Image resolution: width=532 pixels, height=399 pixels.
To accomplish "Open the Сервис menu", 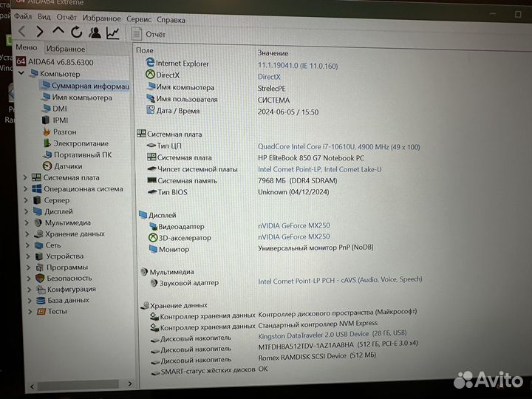I will tap(139, 19).
